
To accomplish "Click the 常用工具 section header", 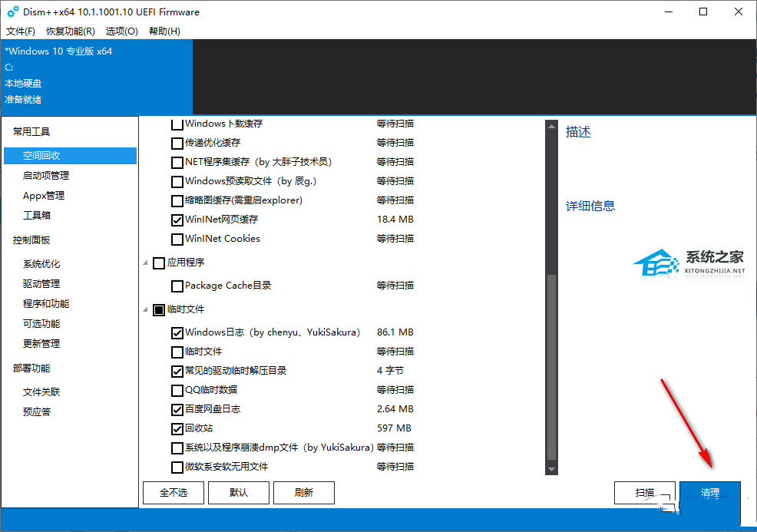I will tap(31, 131).
